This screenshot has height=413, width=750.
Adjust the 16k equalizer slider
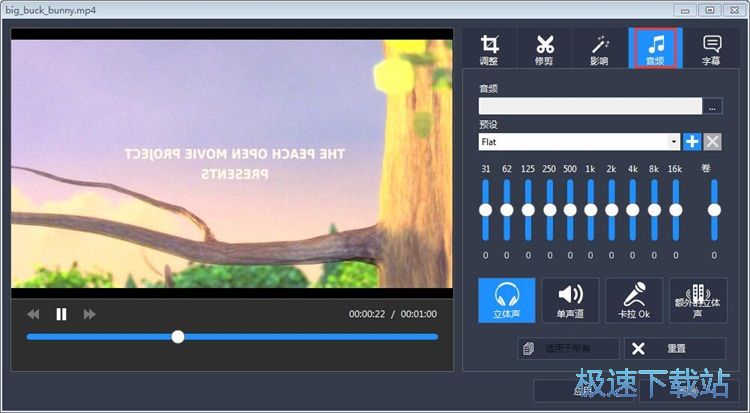coord(675,210)
